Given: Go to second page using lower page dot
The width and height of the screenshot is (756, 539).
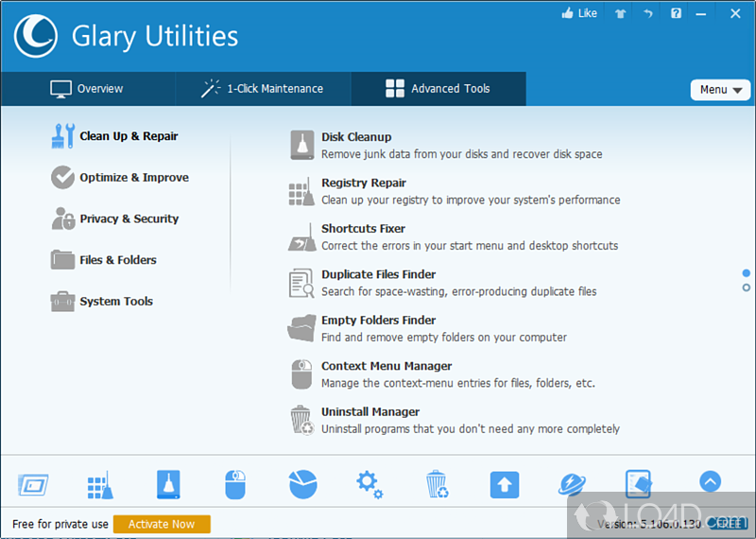Looking at the screenshot, I should coord(747,287).
